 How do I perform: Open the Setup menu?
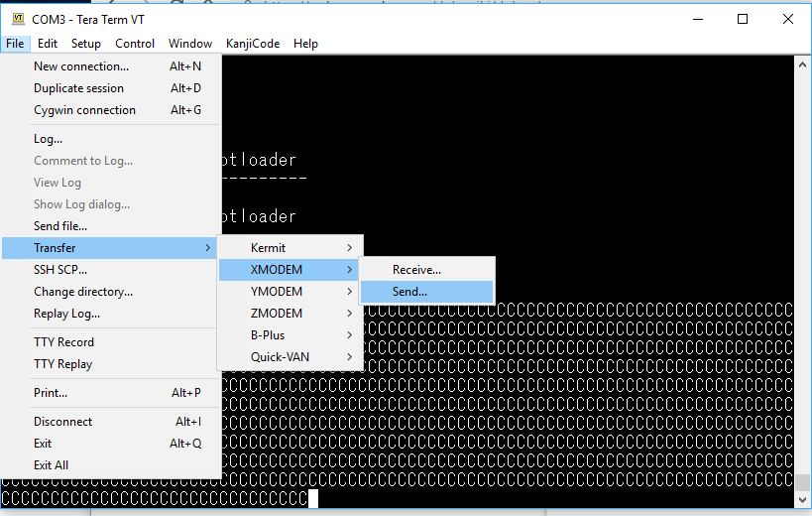tap(86, 44)
